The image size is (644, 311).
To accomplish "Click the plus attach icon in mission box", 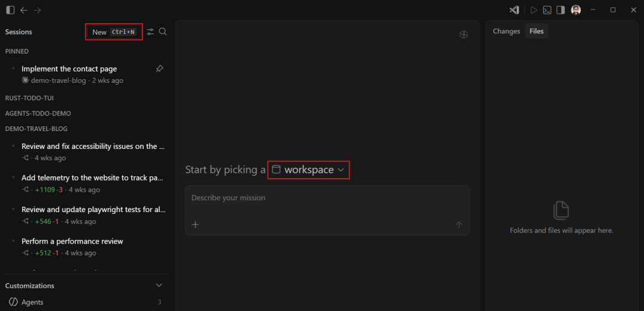I will [196, 225].
